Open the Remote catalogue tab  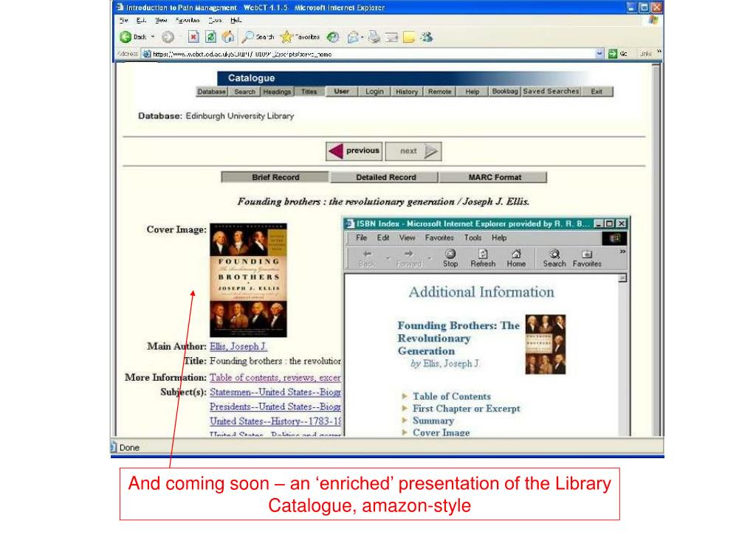[x=440, y=91]
